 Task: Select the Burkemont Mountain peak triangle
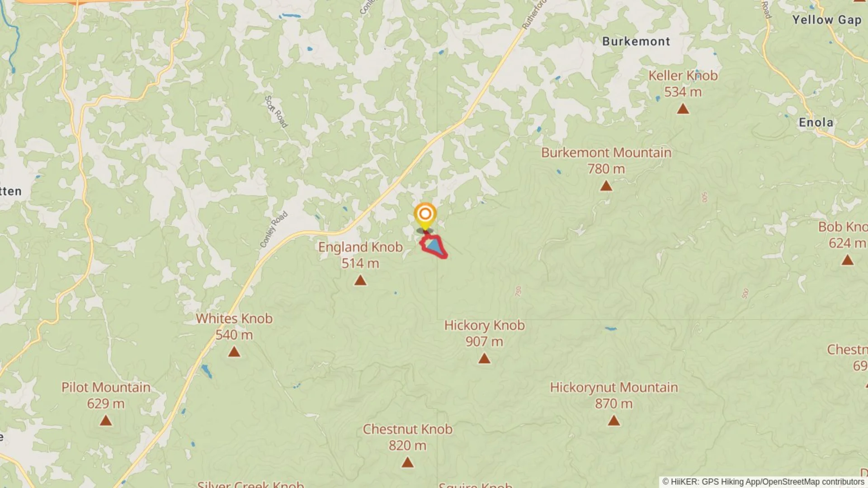(606, 186)
